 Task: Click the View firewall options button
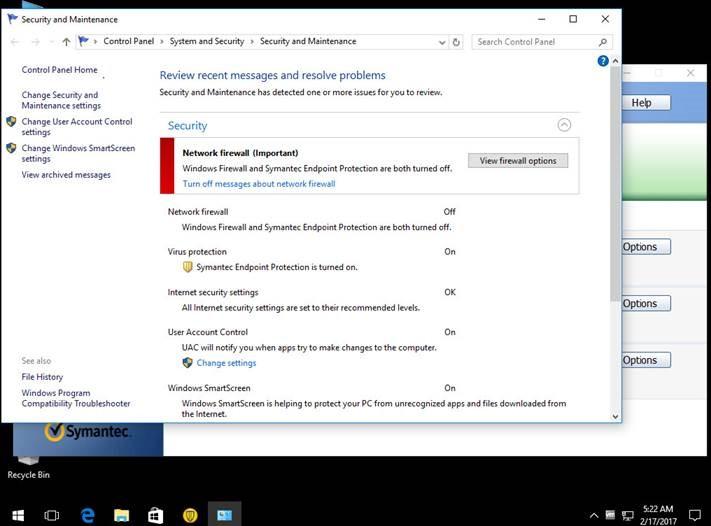[518, 161]
